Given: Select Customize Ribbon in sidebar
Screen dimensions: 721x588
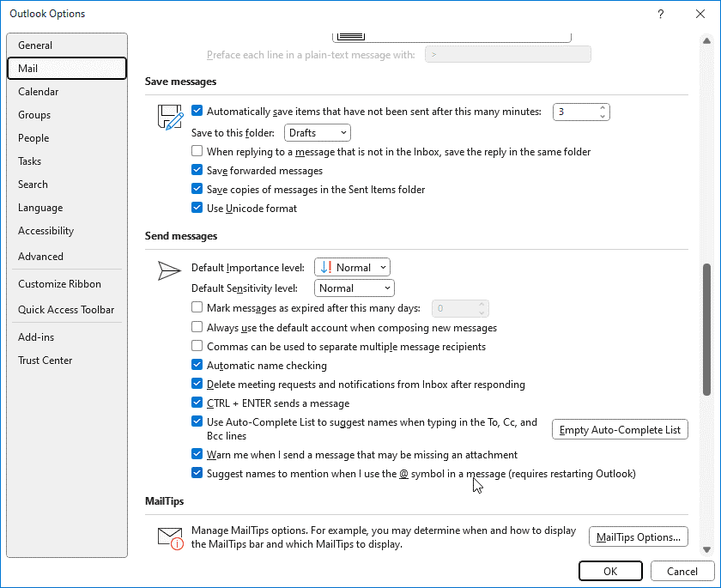Looking at the screenshot, I should point(59,284).
